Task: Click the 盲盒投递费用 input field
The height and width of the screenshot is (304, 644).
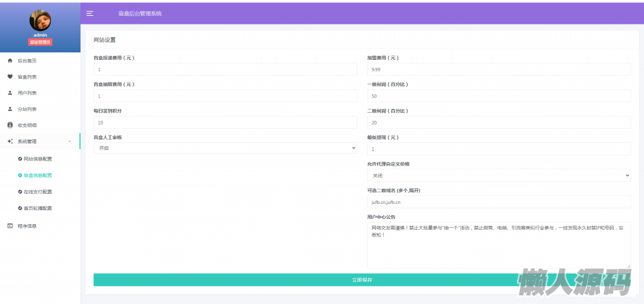Action: click(225, 69)
